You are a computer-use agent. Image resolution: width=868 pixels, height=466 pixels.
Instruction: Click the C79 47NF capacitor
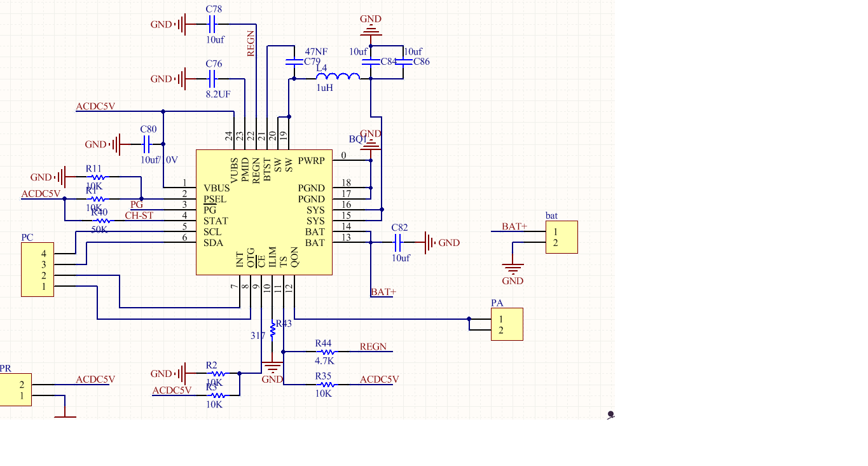click(x=294, y=62)
